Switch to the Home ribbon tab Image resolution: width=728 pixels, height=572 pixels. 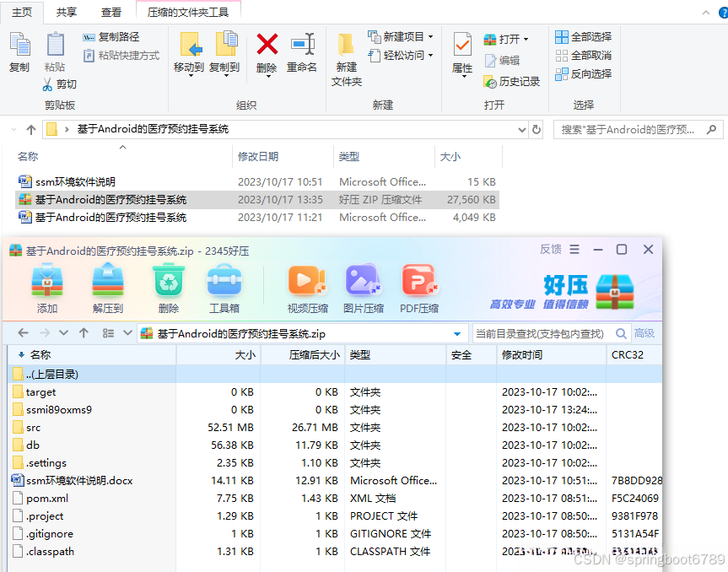pyautogui.click(x=22, y=13)
